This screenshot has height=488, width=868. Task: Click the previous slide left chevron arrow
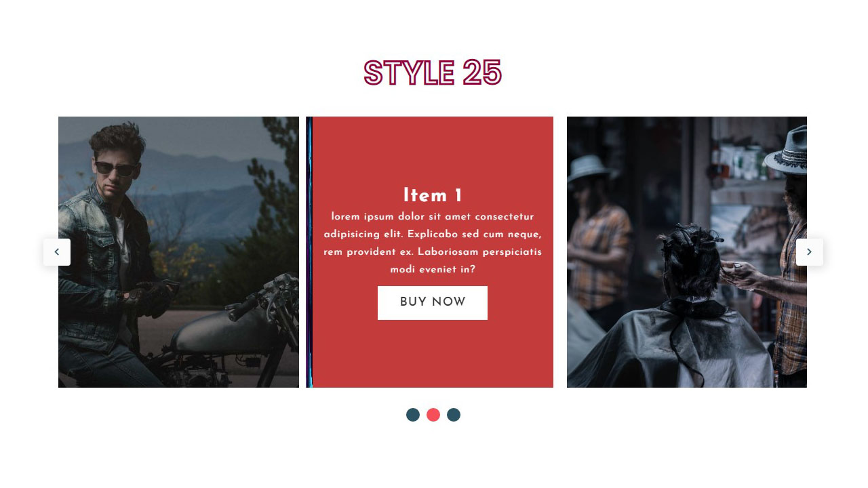pyautogui.click(x=57, y=252)
